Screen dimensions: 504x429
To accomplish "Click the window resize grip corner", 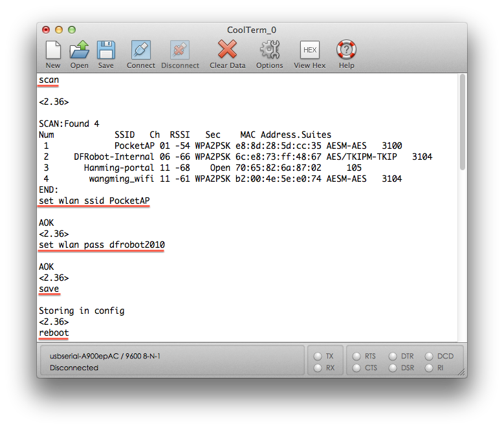I will 461,372.
